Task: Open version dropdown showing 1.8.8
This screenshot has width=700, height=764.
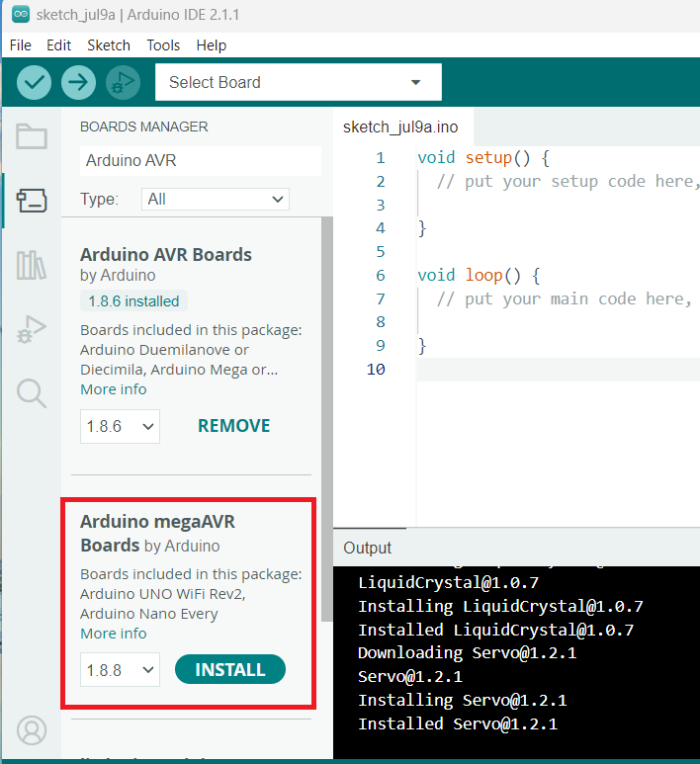Action: coord(120,670)
